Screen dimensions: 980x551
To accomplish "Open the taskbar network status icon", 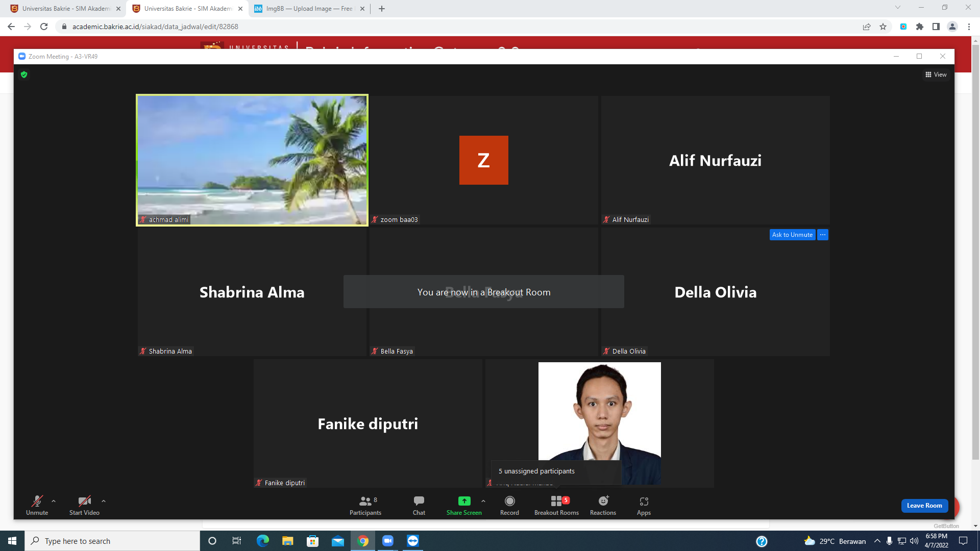I will pos(902,541).
